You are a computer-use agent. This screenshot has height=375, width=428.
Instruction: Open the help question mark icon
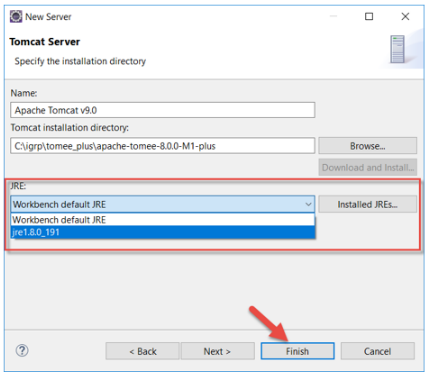point(22,350)
